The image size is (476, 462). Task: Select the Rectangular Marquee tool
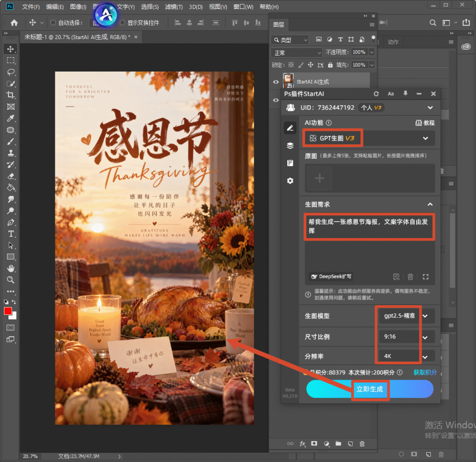point(11,60)
